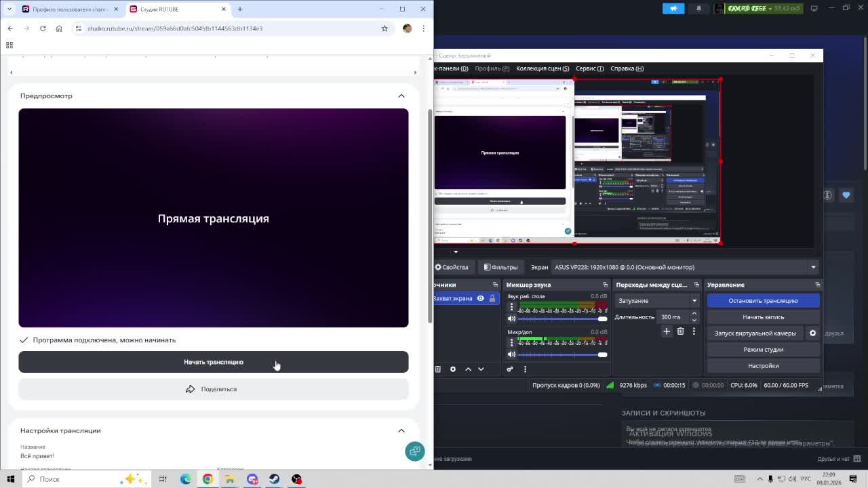Remove transition with trash icon
The height and width of the screenshot is (488, 868).
coord(680,331)
